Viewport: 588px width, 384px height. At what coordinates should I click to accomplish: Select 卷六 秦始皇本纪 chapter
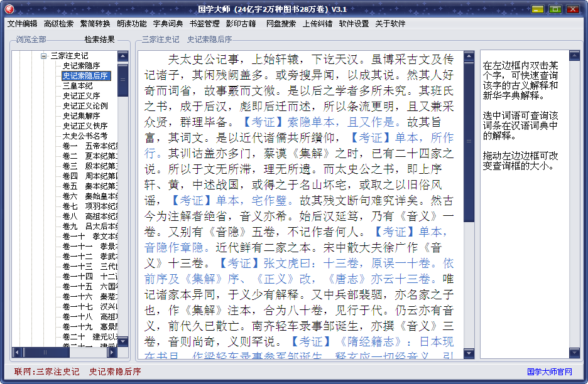(x=90, y=196)
